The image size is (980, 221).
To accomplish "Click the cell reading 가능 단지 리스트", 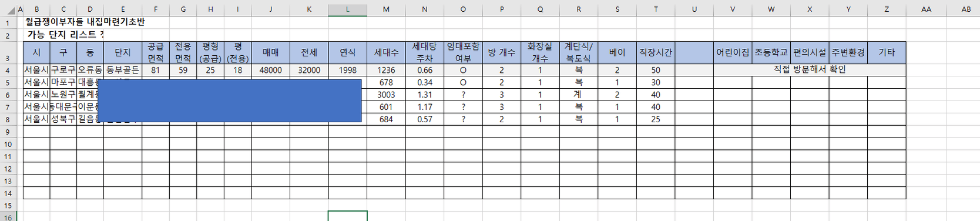I will (x=65, y=35).
